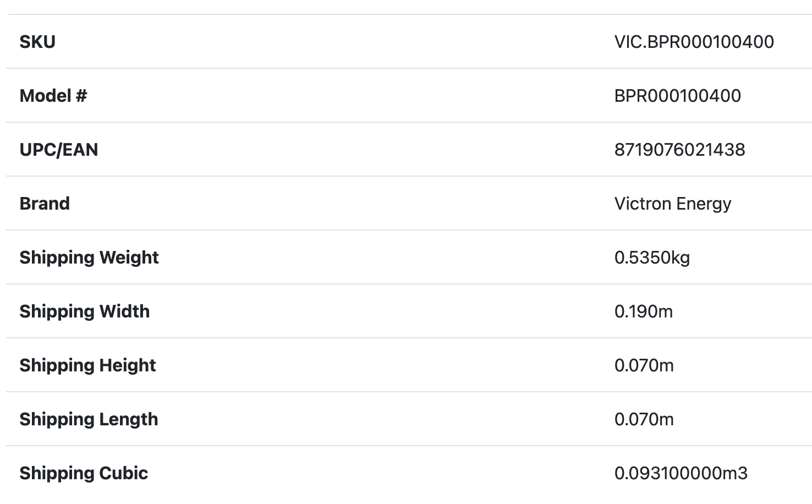
Task: Select the barcode number 8719076021438
Action: click(679, 150)
